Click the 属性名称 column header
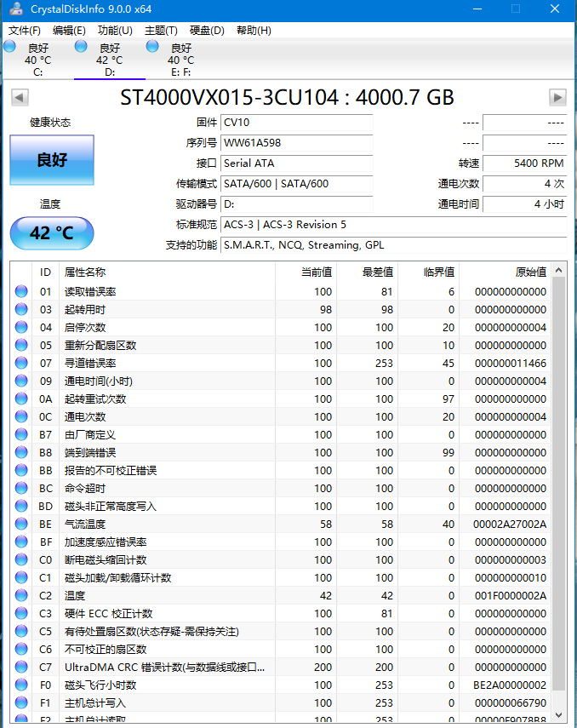 pos(167,272)
